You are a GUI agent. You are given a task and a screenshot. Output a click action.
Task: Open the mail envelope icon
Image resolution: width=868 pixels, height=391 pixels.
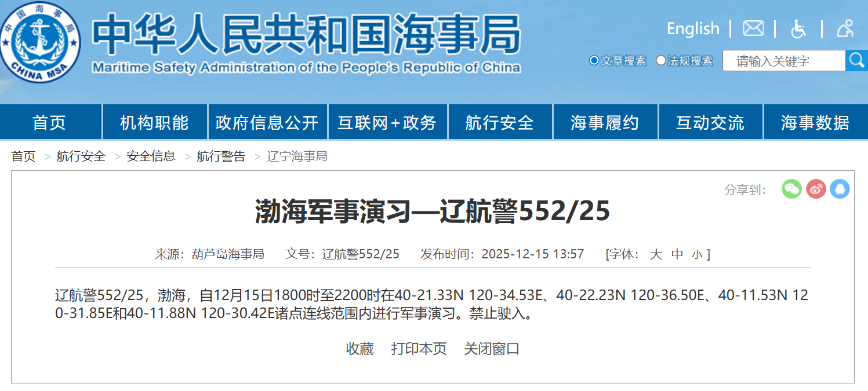coord(753,28)
